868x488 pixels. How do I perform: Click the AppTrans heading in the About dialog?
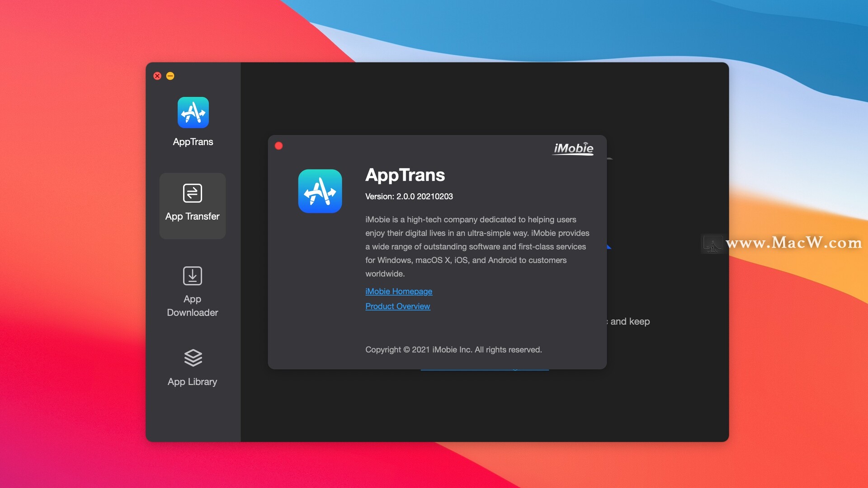[x=405, y=175]
